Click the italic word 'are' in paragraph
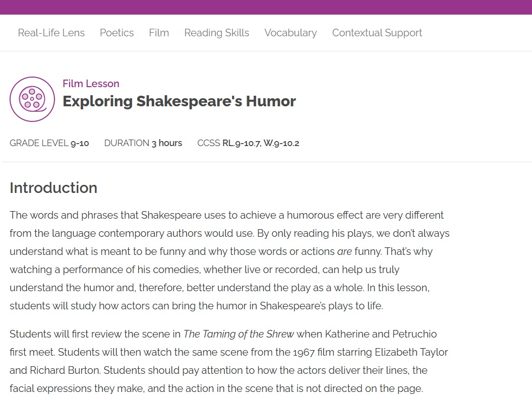 point(344,251)
